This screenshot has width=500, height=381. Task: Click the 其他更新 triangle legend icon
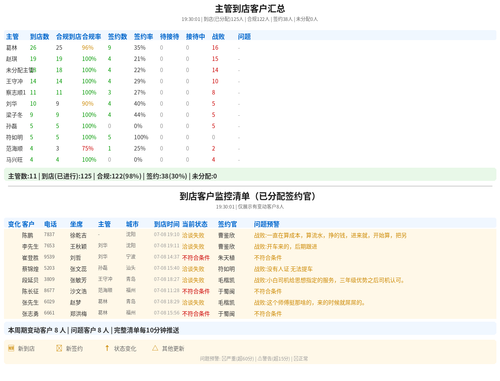[x=155, y=348]
